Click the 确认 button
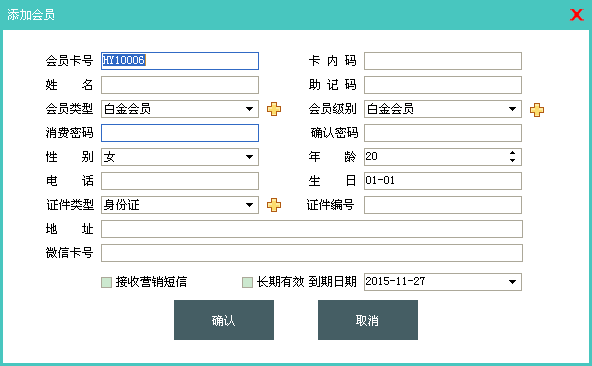Viewport: 592px width, 366px height. click(x=224, y=320)
